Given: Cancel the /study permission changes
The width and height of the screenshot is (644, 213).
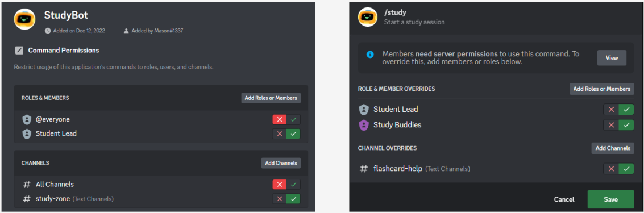Looking at the screenshot, I should [564, 199].
